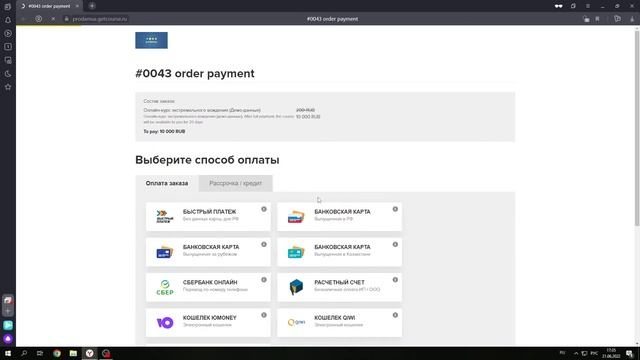Open downloads arrow icon in toolbar

[x=632, y=19]
